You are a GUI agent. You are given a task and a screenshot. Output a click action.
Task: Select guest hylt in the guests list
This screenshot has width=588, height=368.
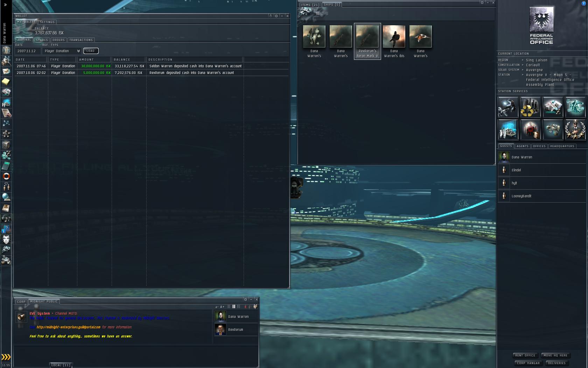542,183
